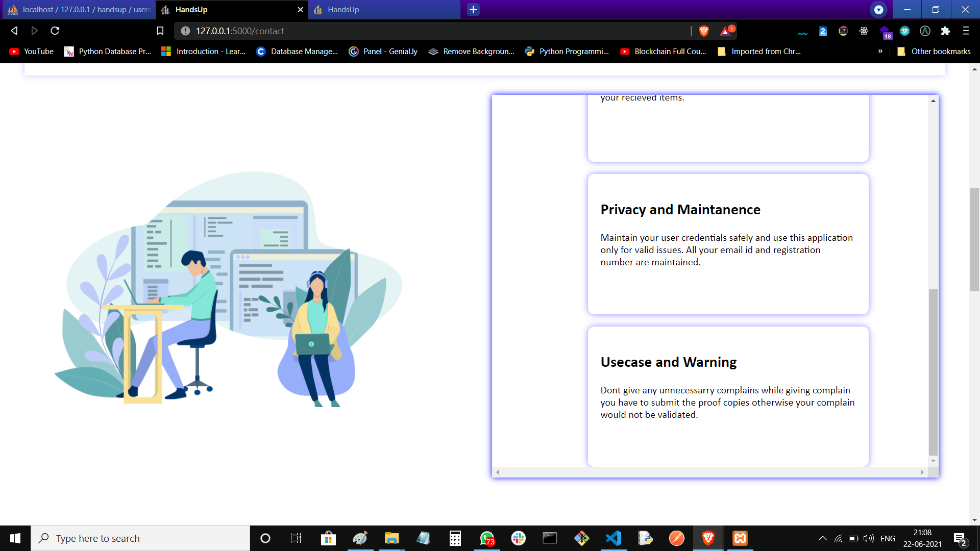Click the ENG language indicator

[888, 538]
